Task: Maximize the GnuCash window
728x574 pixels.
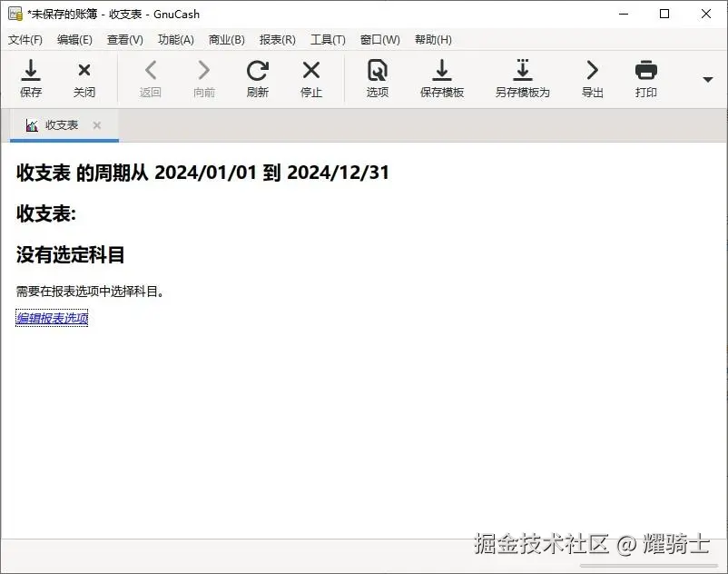Action: click(x=664, y=14)
